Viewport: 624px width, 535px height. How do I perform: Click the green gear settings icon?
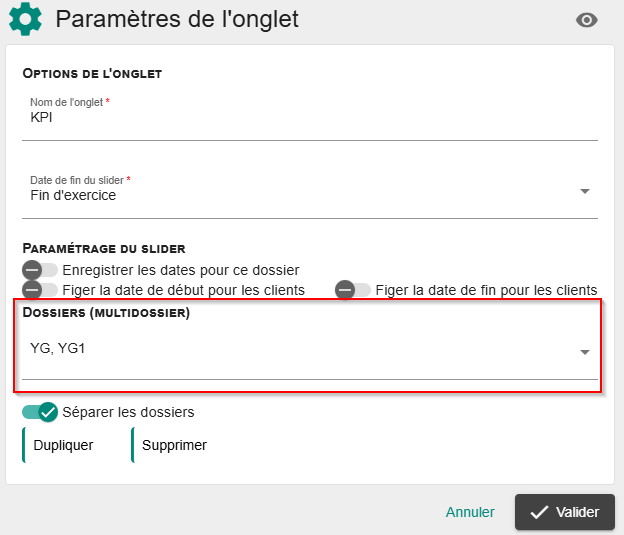[x=25, y=19]
